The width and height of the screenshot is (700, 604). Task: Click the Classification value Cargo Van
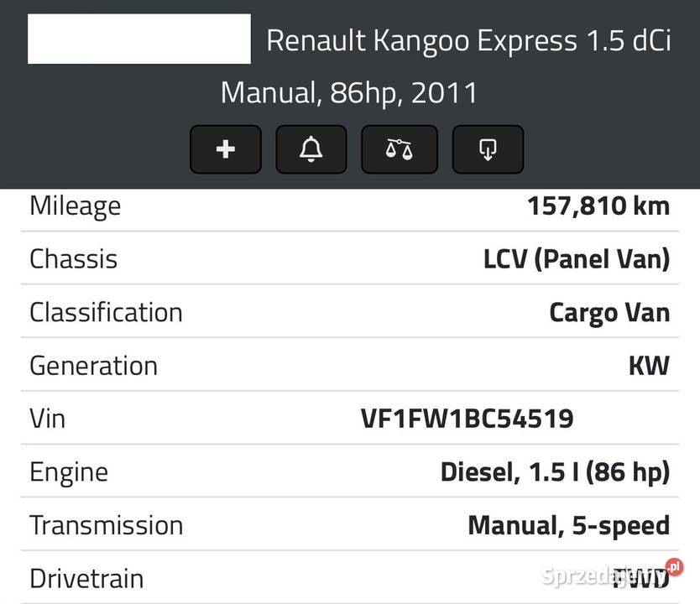(609, 312)
